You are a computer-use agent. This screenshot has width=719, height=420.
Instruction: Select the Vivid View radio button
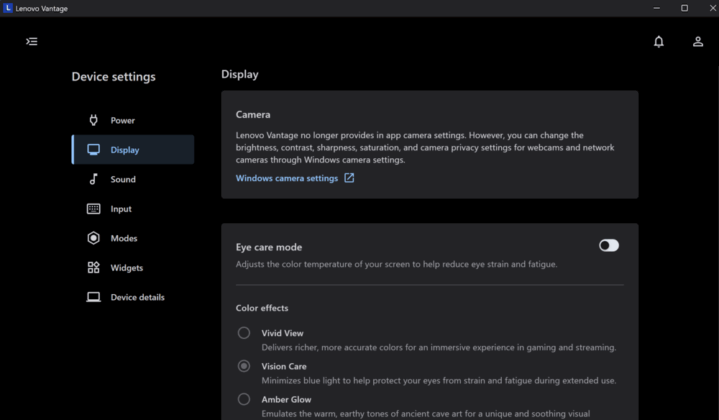pos(244,333)
